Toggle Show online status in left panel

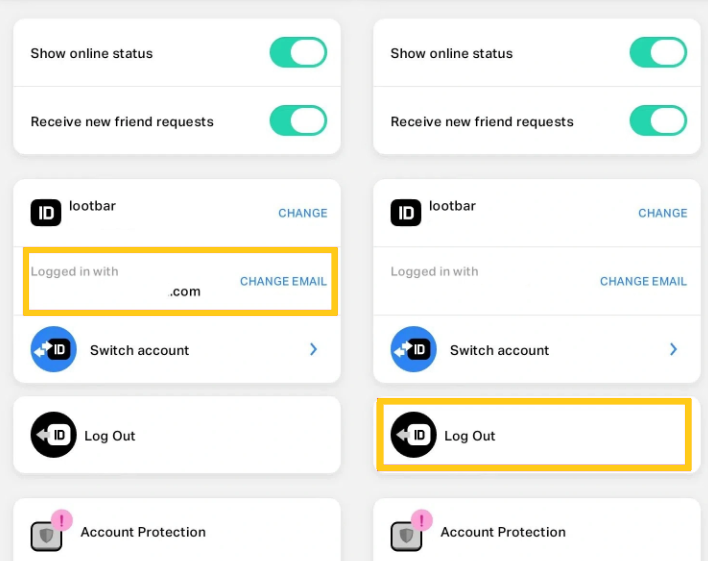(x=298, y=52)
